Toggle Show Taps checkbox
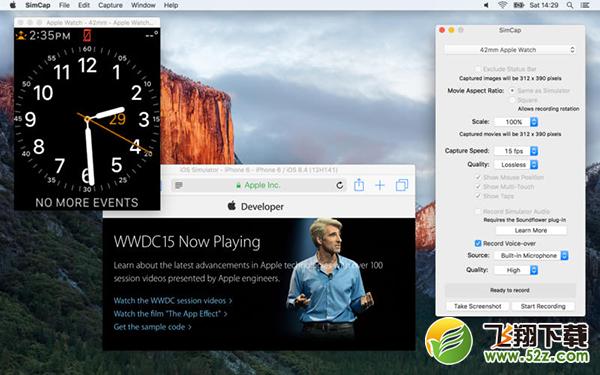 click(478, 196)
